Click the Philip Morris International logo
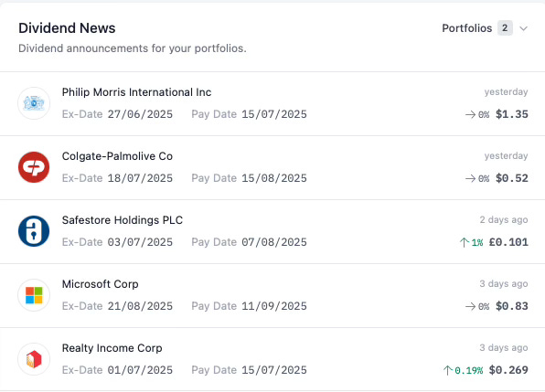The height and width of the screenshot is (392, 545). [34, 103]
